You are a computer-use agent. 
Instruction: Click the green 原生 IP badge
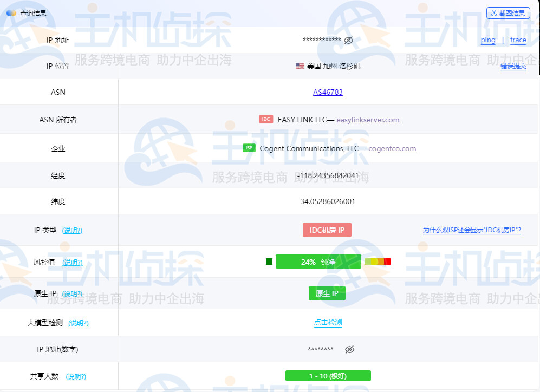(327, 293)
